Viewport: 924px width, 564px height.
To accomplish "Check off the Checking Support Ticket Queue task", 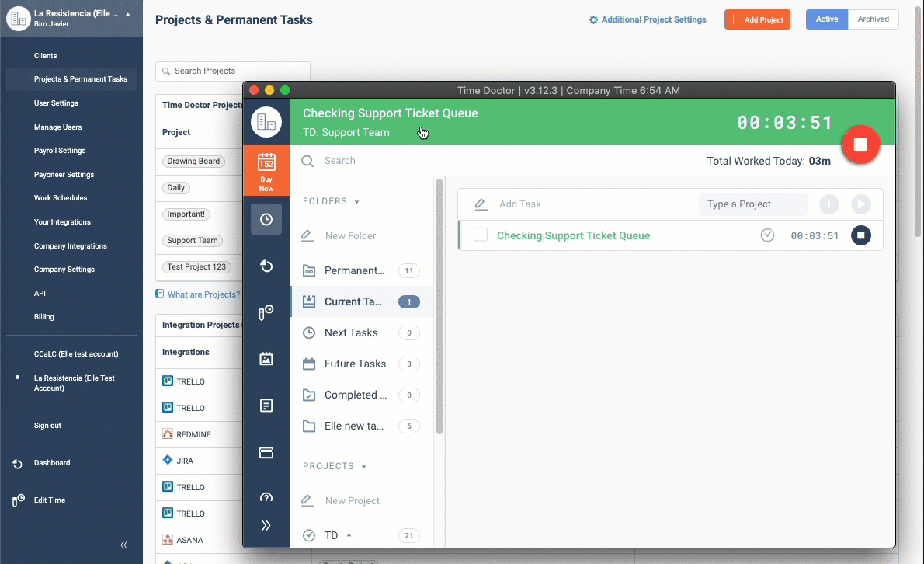I will [x=481, y=235].
